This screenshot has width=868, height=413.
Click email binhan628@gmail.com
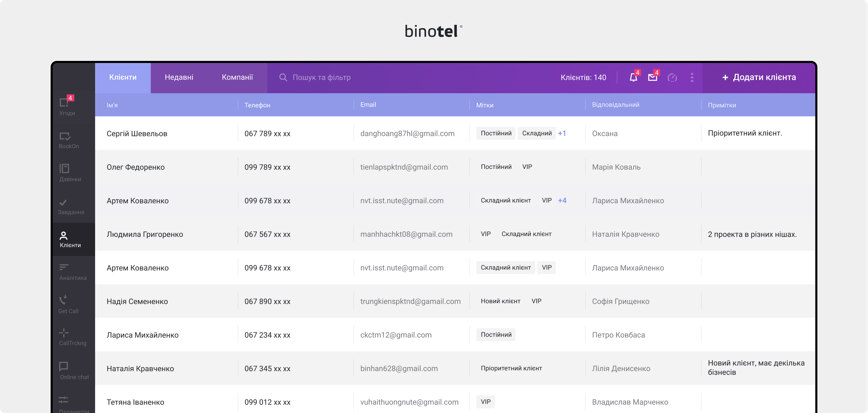point(399,369)
